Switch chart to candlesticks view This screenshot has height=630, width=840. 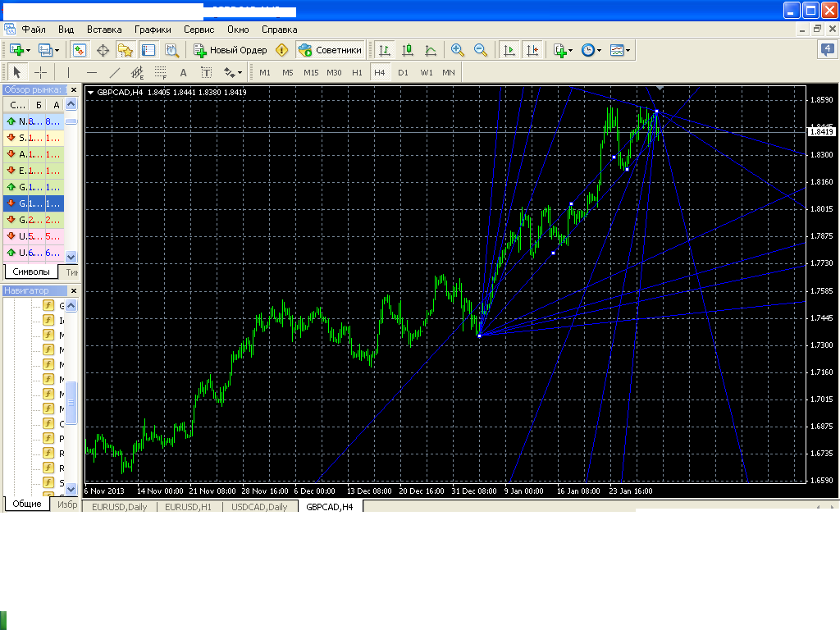pos(408,50)
